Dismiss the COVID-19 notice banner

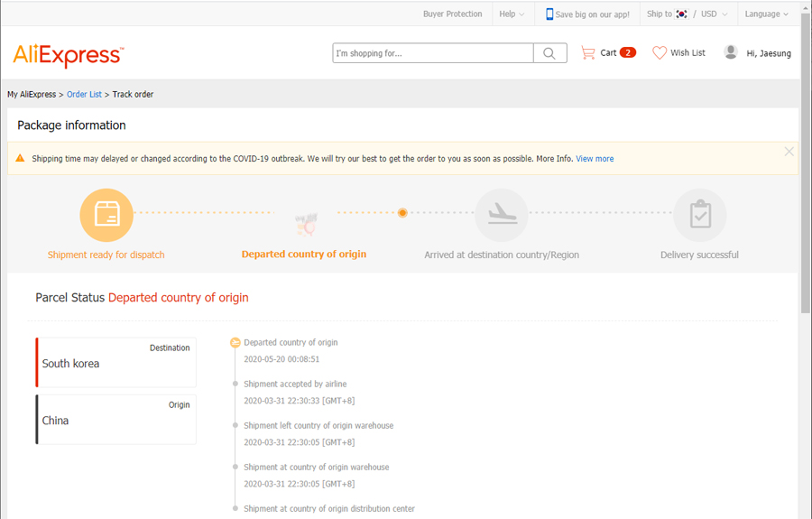pyautogui.click(x=789, y=152)
